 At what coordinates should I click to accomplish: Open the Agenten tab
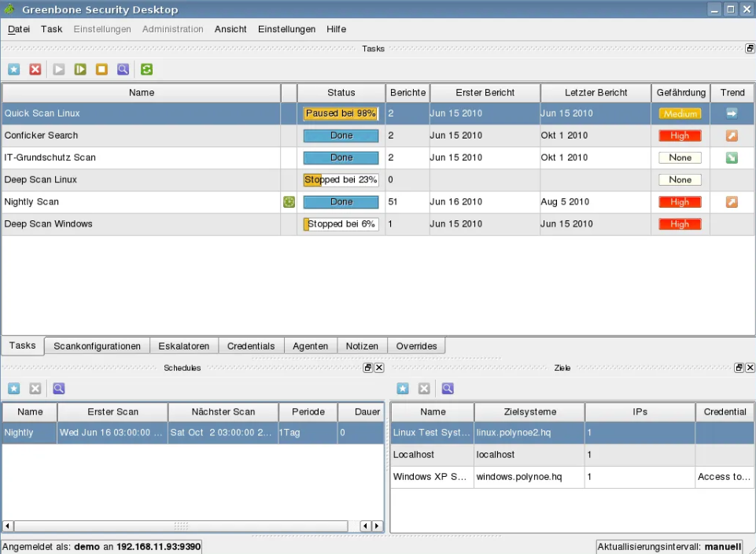click(310, 346)
